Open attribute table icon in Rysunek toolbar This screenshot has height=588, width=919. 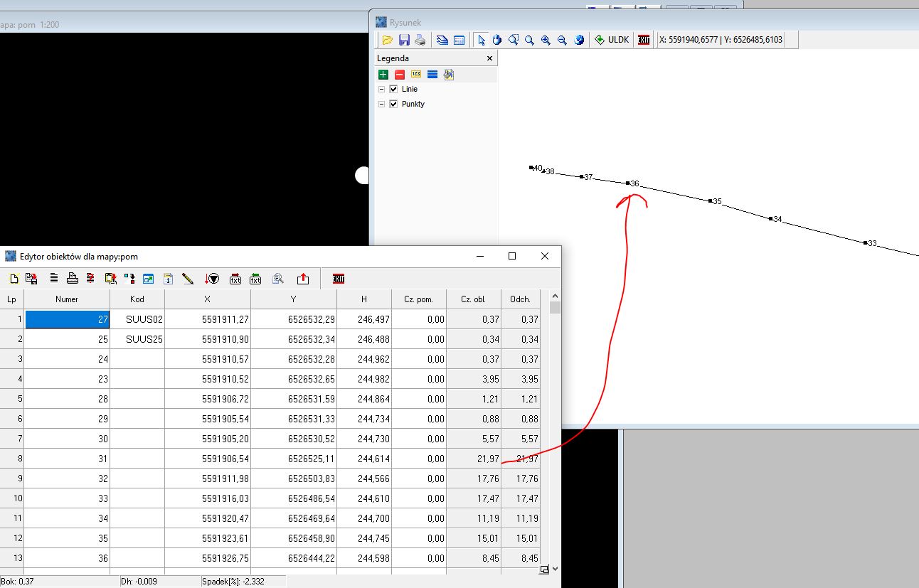(459, 40)
